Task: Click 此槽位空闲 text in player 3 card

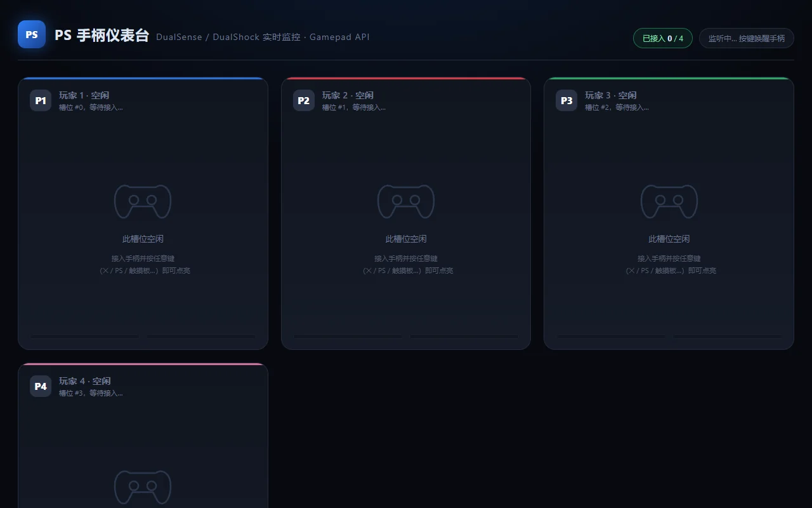Action: tap(669, 239)
